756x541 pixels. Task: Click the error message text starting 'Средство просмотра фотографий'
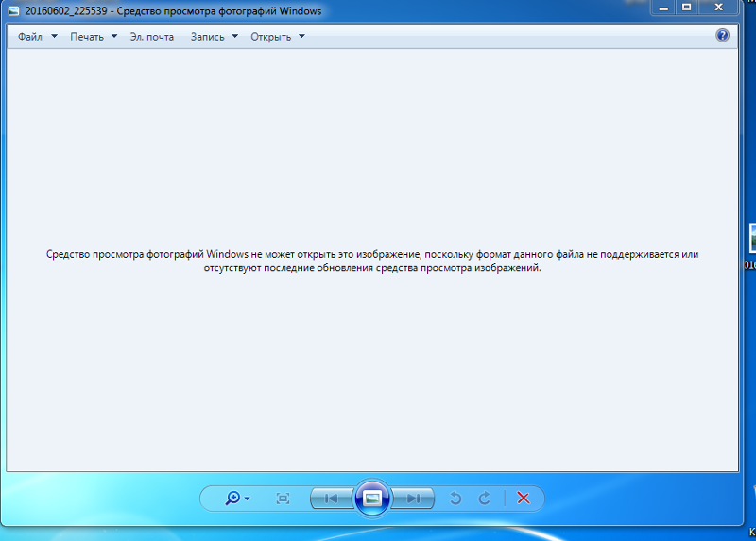tap(372, 261)
